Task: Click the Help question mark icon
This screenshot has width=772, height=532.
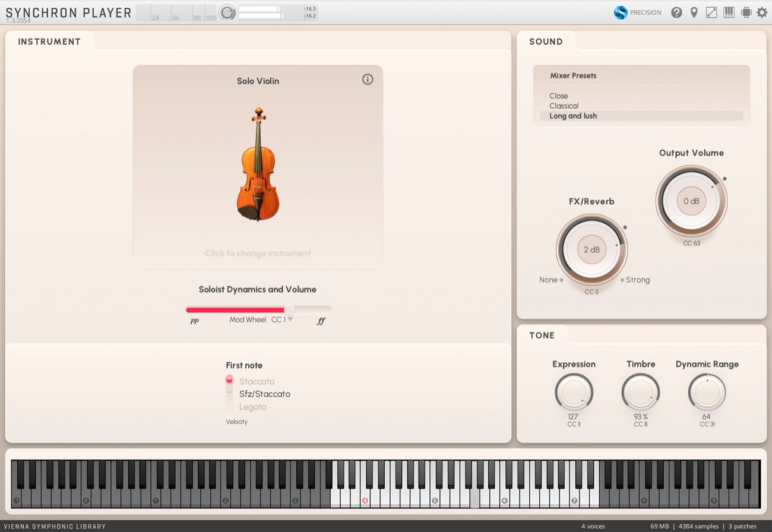Action: click(x=676, y=12)
